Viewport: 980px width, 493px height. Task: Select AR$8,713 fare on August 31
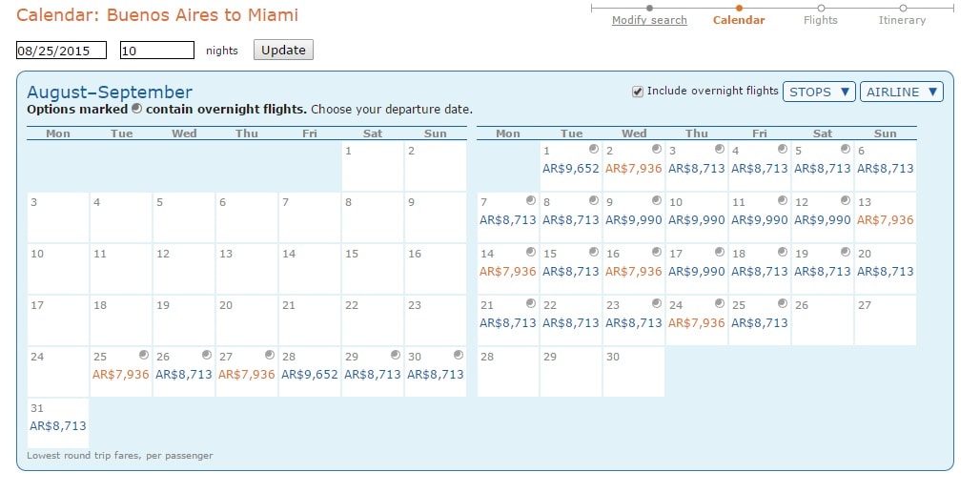click(58, 425)
